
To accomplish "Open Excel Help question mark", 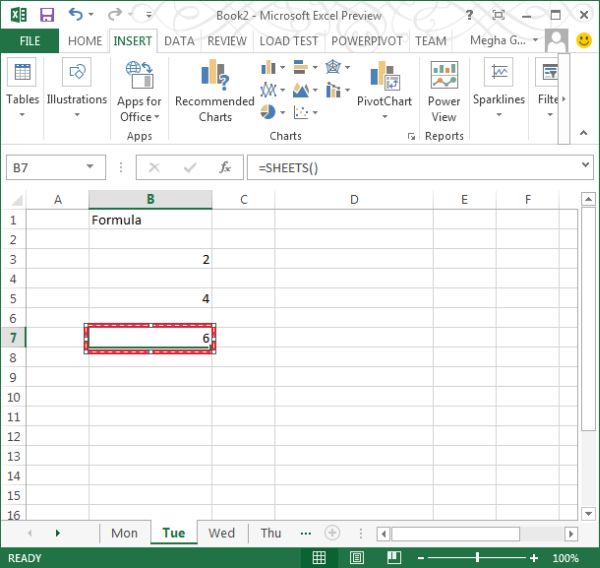I will point(469,15).
